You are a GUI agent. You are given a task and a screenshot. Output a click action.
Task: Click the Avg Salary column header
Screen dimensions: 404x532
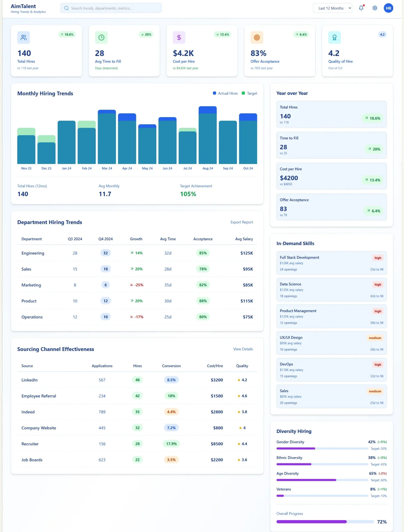click(244, 239)
